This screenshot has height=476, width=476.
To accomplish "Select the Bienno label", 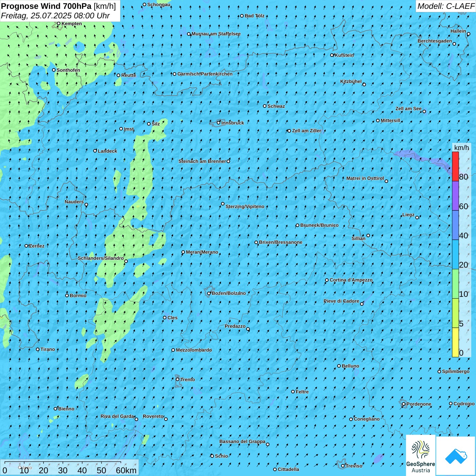I will tap(66, 409).
